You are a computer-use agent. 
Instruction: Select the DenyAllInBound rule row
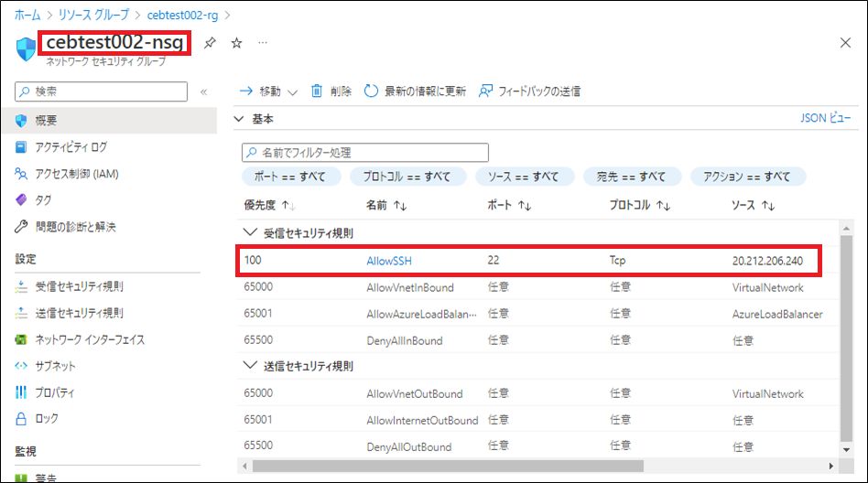tap(537, 340)
